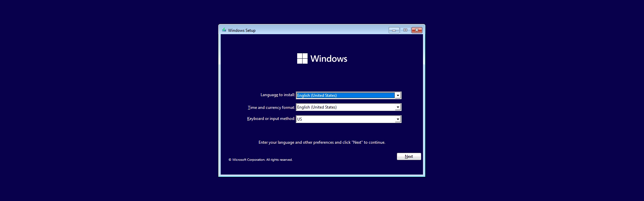
Task: Click the Microsoft Corporation copyright text
Action: pos(261,160)
